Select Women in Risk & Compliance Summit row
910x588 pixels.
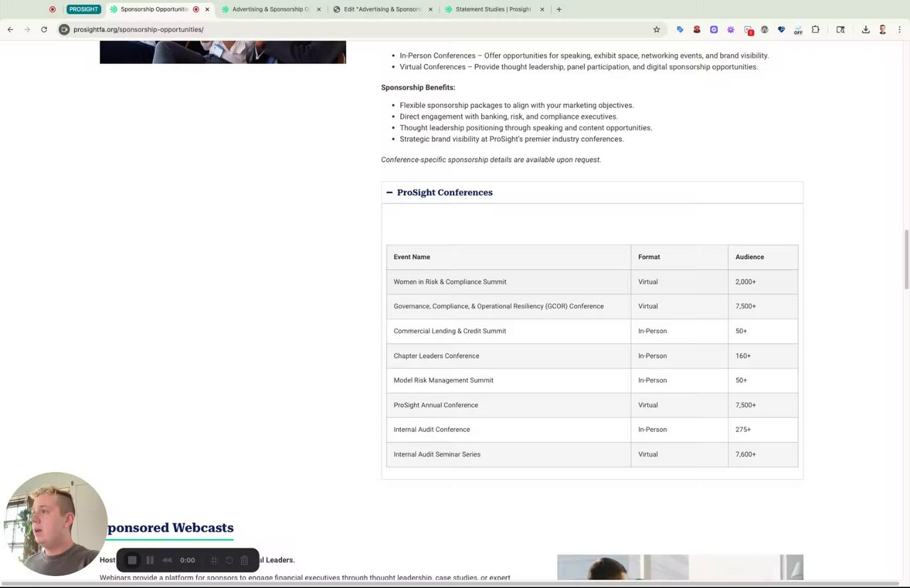(592, 282)
